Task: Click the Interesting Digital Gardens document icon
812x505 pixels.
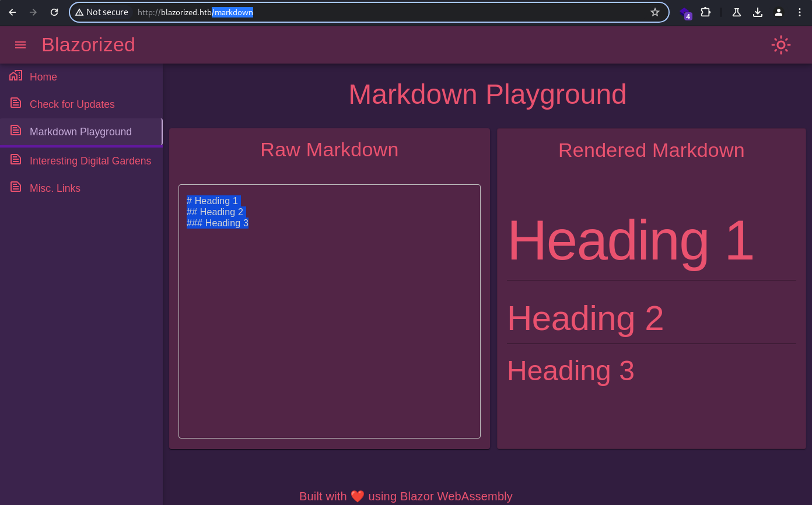Action: (x=16, y=159)
